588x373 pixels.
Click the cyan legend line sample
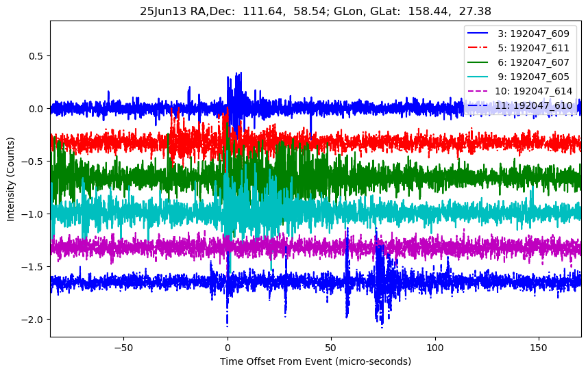[479, 77]
